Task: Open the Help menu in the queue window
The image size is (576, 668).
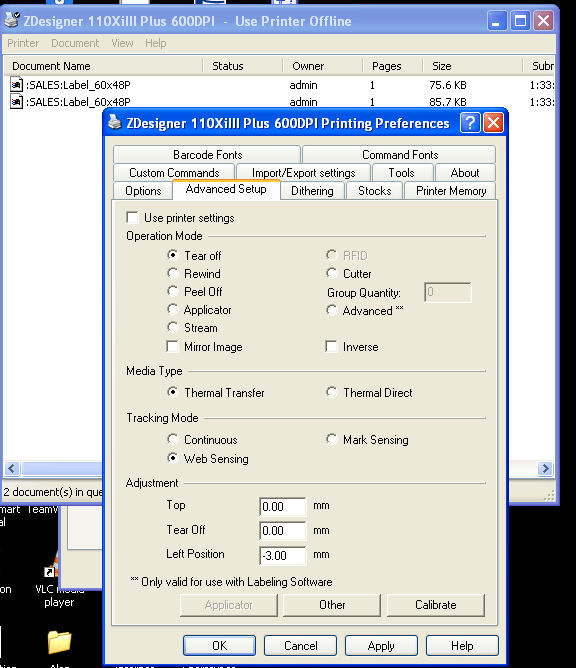Action: (156, 43)
